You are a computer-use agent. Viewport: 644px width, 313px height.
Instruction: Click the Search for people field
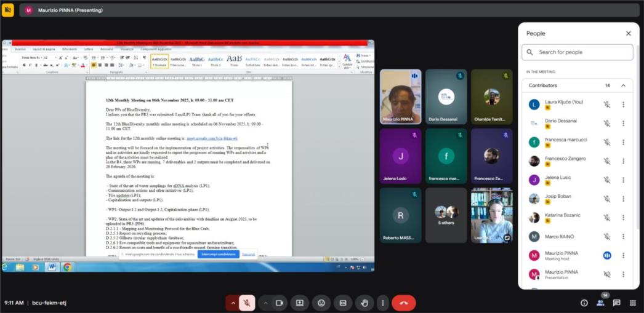pos(578,52)
